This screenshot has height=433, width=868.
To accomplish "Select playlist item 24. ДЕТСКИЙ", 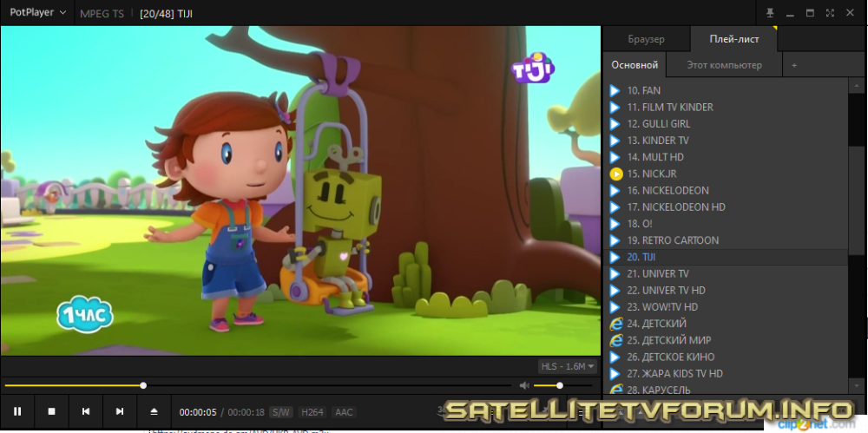I will coord(725,324).
